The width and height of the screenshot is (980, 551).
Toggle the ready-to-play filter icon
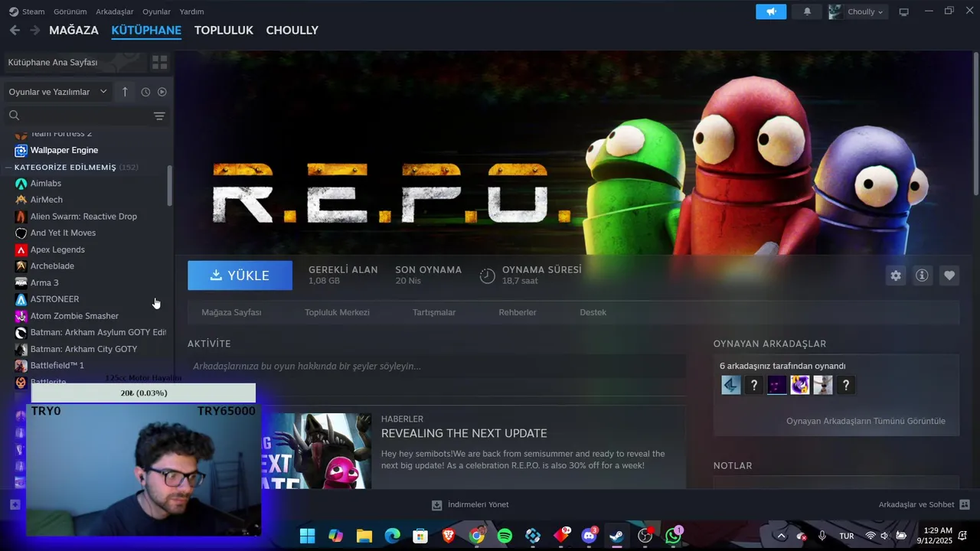tap(162, 92)
